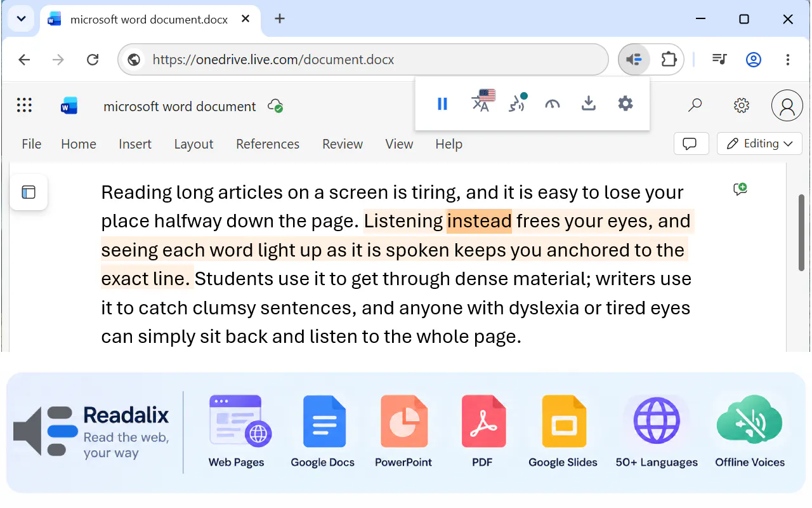
Task: Open the browser media controls icon
Action: coord(719,60)
